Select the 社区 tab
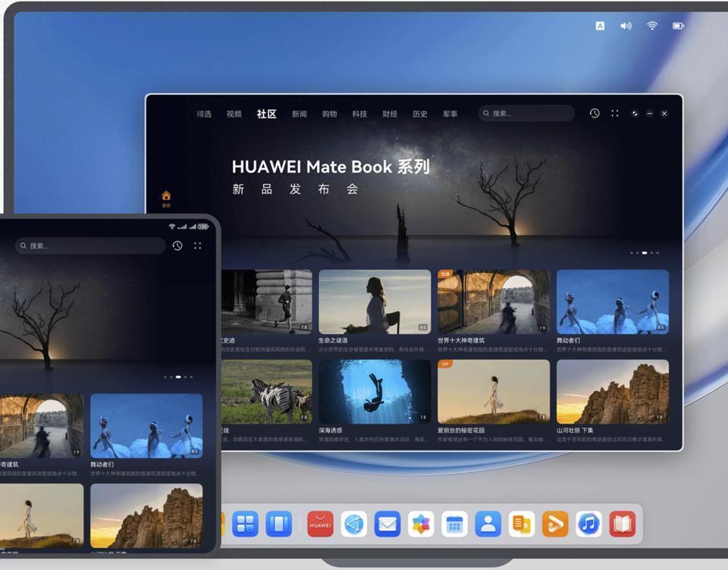Image resolution: width=728 pixels, height=570 pixels. click(266, 114)
